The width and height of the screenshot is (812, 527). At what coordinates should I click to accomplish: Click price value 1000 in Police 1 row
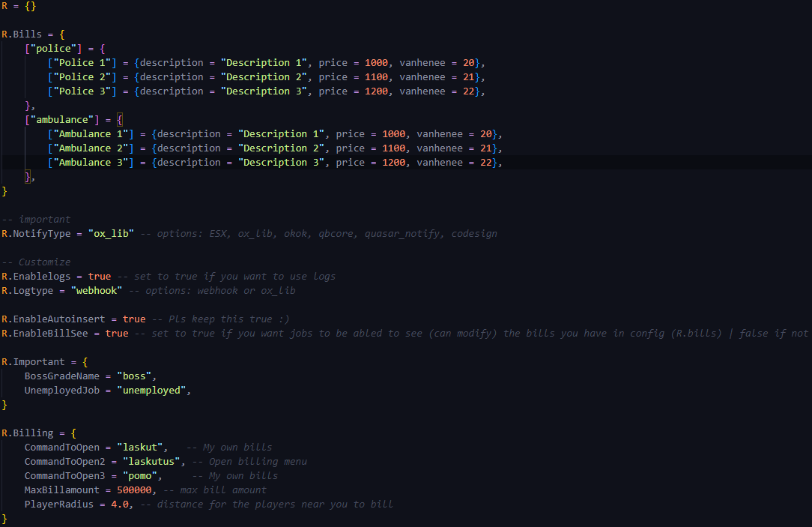[x=376, y=63]
